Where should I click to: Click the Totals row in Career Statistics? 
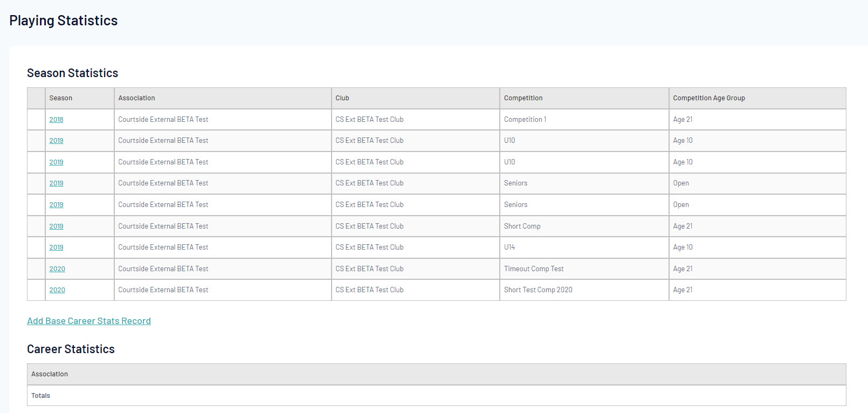pyautogui.click(x=437, y=396)
